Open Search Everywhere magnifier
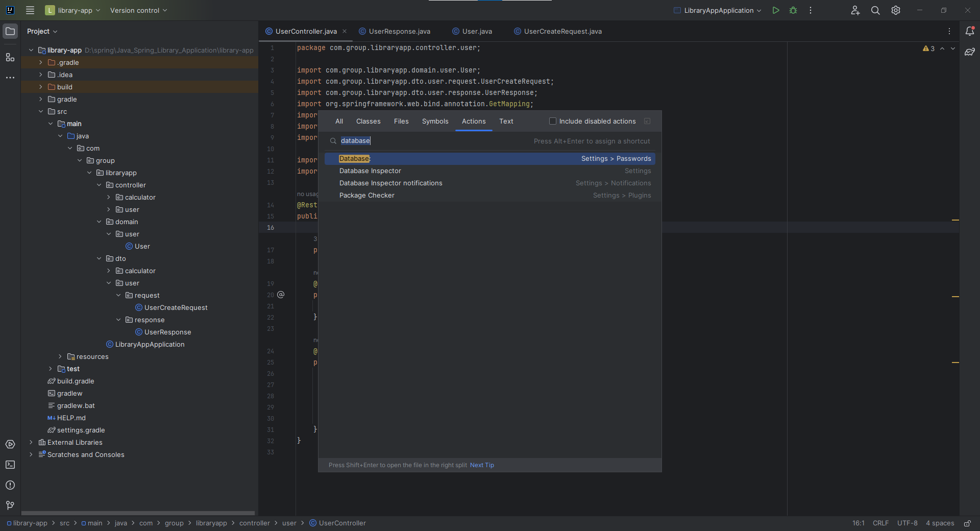Viewport: 980px width, 531px height. click(875, 10)
